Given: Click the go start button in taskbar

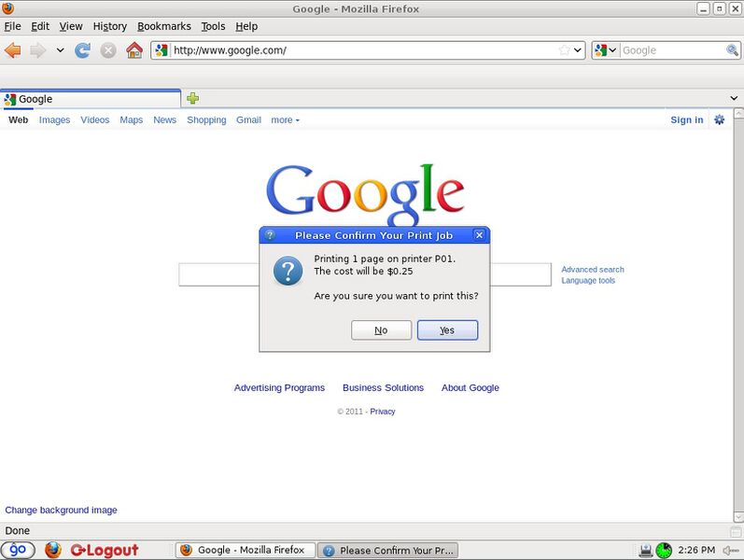Looking at the screenshot, I should pos(18,550).
